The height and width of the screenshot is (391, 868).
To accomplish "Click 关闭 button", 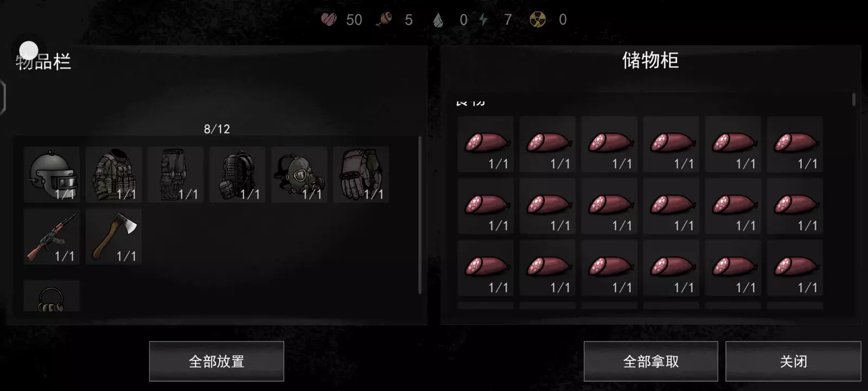I will (793, 361).
